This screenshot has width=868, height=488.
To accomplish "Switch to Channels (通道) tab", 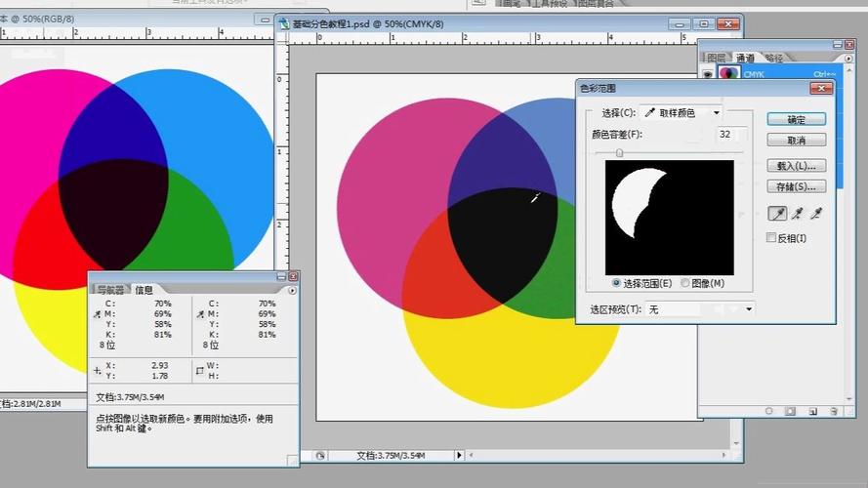I will 745,58.
